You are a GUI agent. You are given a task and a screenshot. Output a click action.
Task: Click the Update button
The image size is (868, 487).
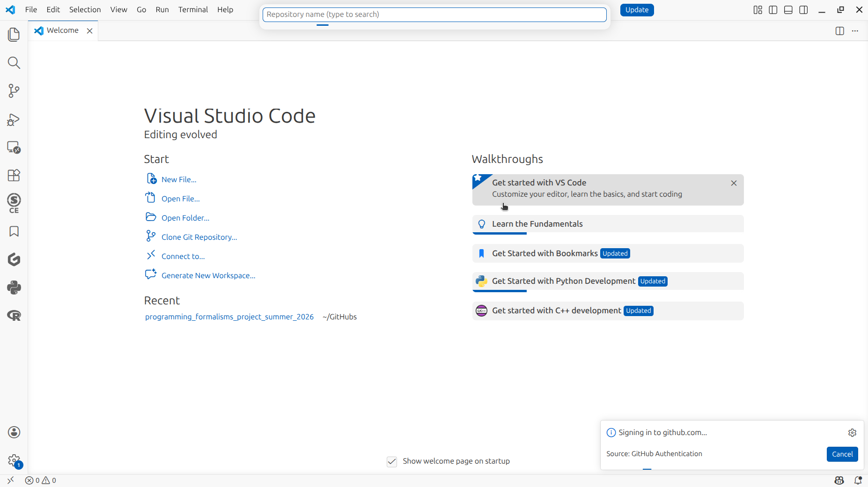637,10
